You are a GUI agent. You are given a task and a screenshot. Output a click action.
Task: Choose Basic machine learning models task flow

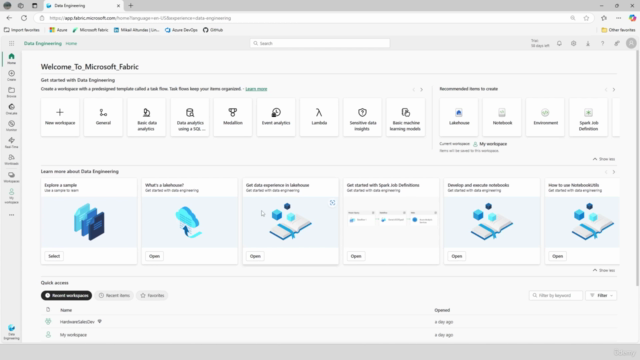[x=405, y=117]
